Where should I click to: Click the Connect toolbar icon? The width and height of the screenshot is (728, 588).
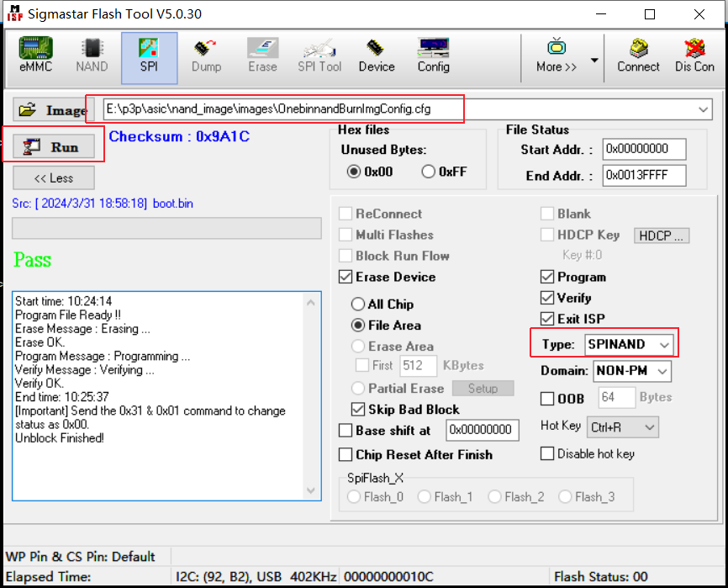pyautogui.click(x=638, y=56)
